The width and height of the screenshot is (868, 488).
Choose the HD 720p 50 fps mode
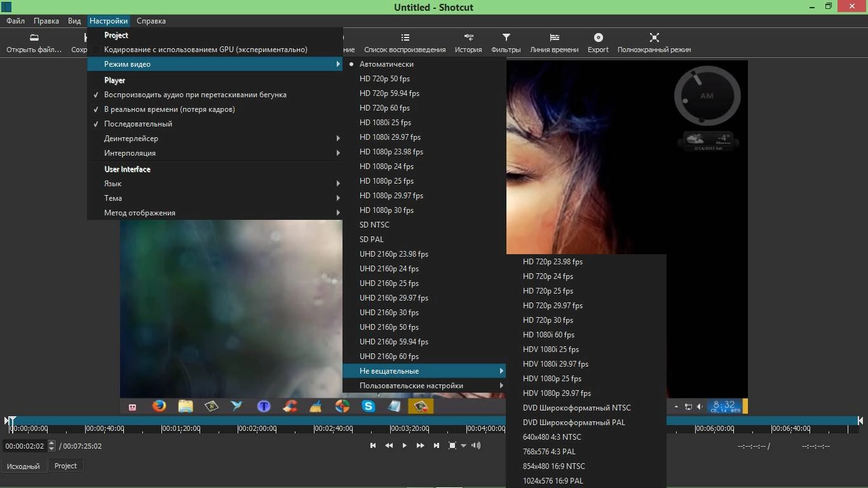point(424,79)
